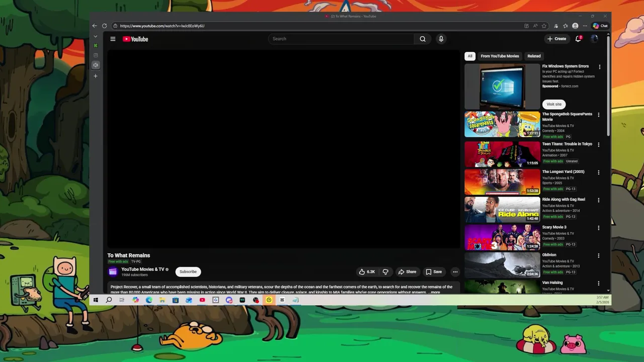Open the Teen Titans: Trouble in Tokyo thumbnail
This screenshot has height=362, width=644.
(x=502, y=154)
